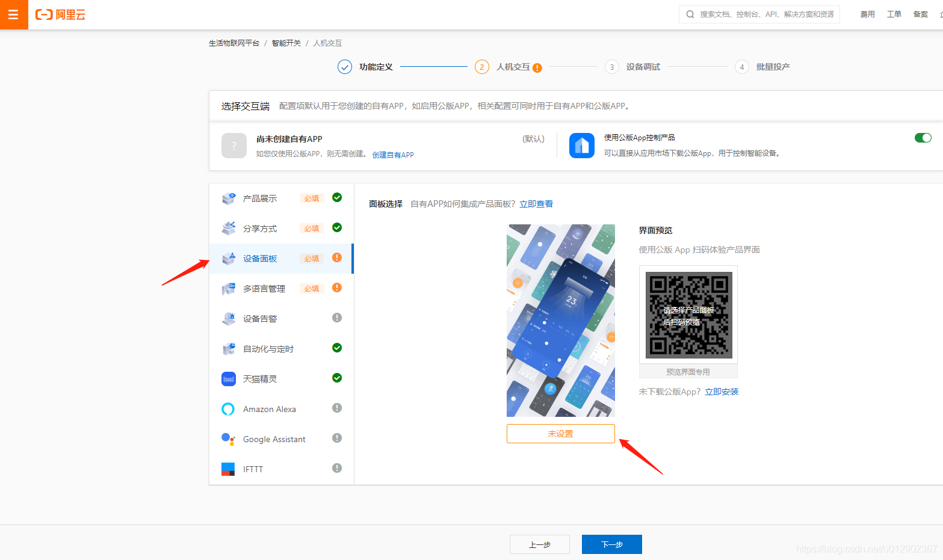Click the 天猫精灵 blue icon
943x560 pixels.
tap(229, 379)
